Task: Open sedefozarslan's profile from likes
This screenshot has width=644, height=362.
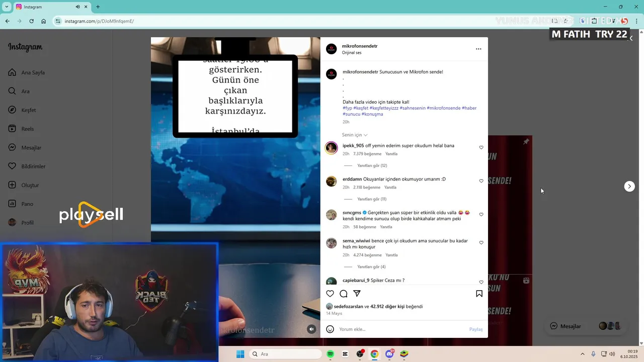Action: pos(348,307)
